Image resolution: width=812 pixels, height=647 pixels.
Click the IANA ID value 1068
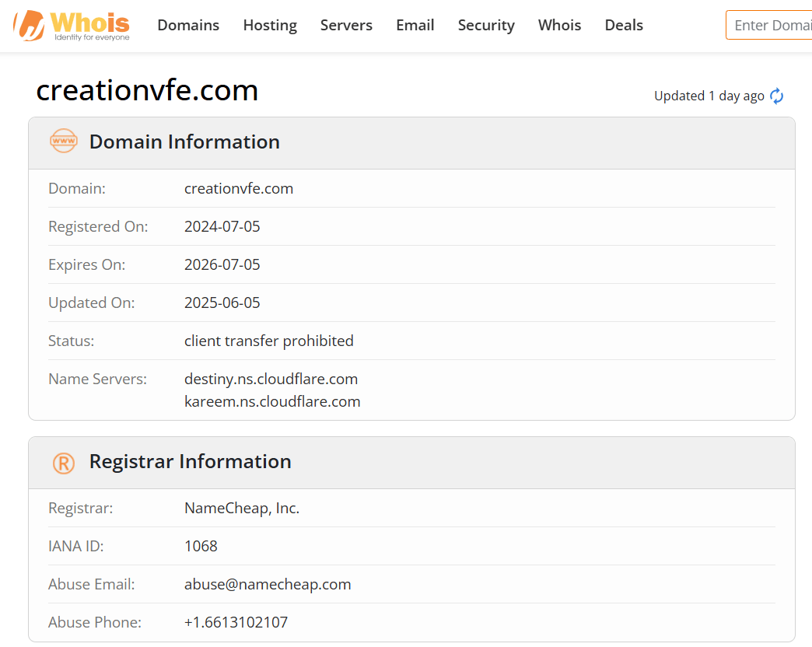[201, 546]
